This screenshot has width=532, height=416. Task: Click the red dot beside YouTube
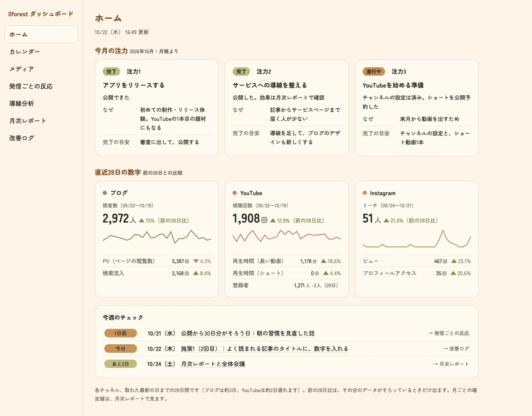click(x=235, y=193)
